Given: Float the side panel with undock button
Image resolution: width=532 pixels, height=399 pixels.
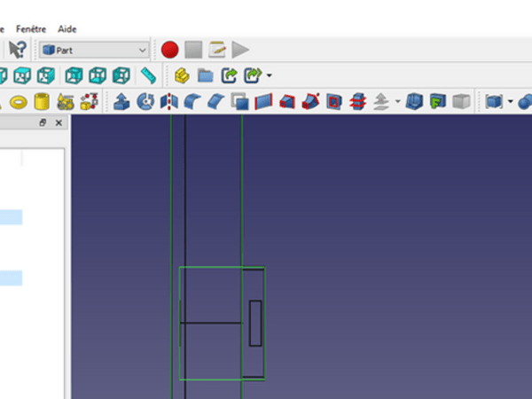Looking at the screenshot, I should 43,123.
